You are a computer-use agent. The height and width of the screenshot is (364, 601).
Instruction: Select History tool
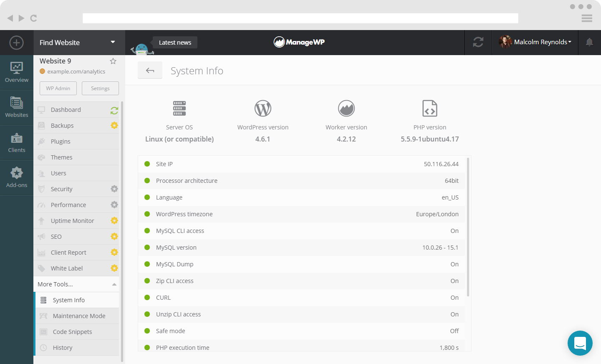click(77, 348)
